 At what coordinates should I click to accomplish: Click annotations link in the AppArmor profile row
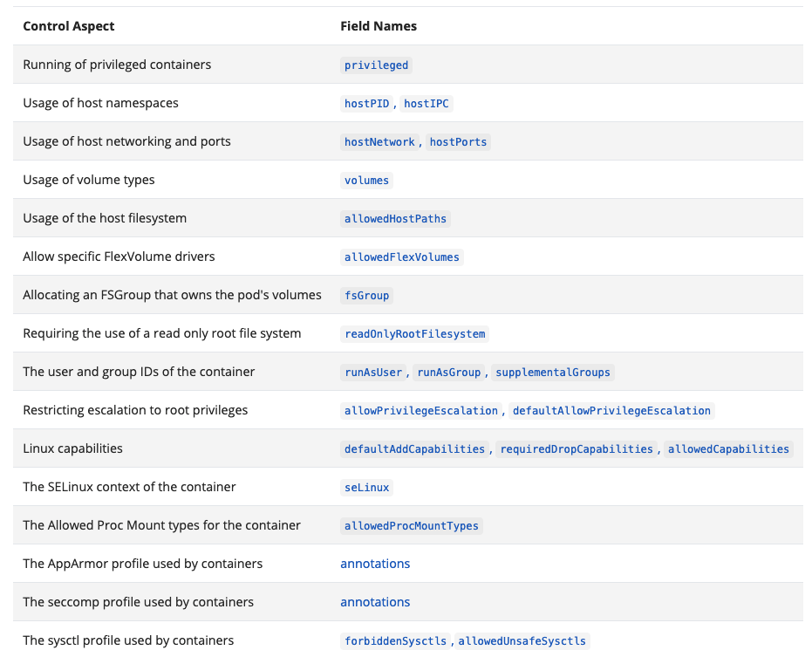point(375,564)
